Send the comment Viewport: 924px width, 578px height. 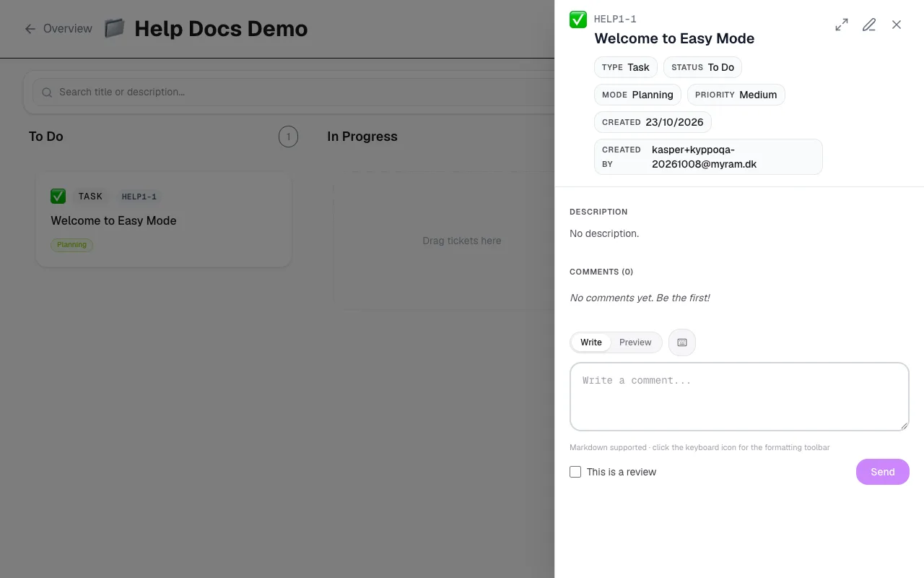pos(883,472)
